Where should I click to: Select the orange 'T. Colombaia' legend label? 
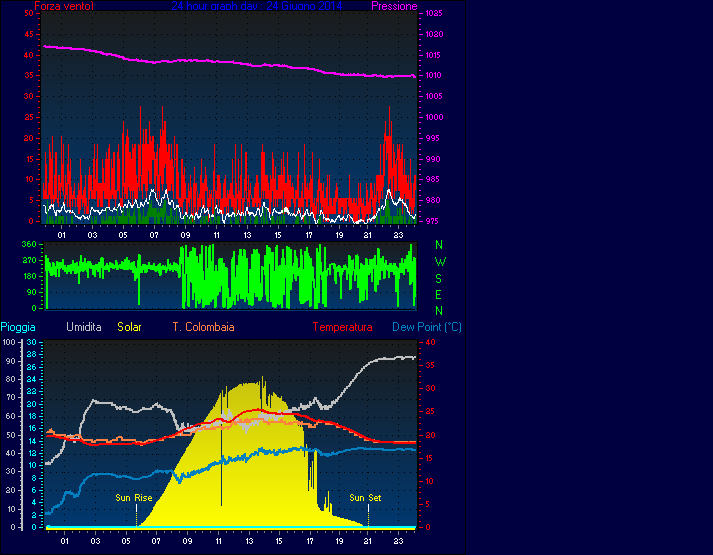click(x=203, y=327)
